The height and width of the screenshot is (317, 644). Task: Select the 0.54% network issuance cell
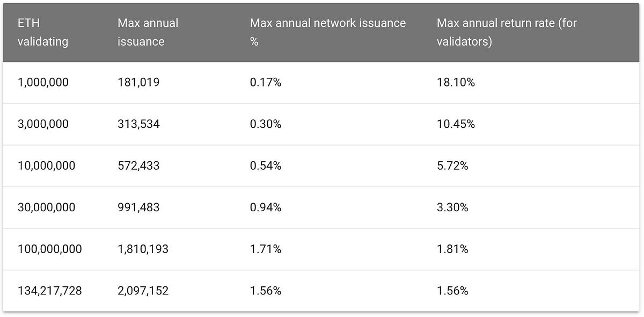266,166
